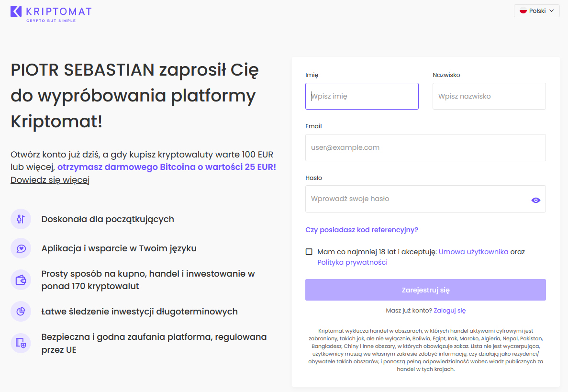The width and height of the screenshot is (568, 392).
Task: Focus the Imię input field
Action: point(362,96)
